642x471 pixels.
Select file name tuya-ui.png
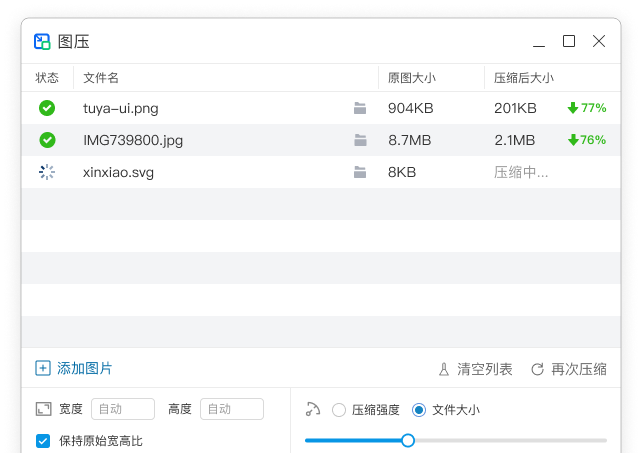point(121,109)
